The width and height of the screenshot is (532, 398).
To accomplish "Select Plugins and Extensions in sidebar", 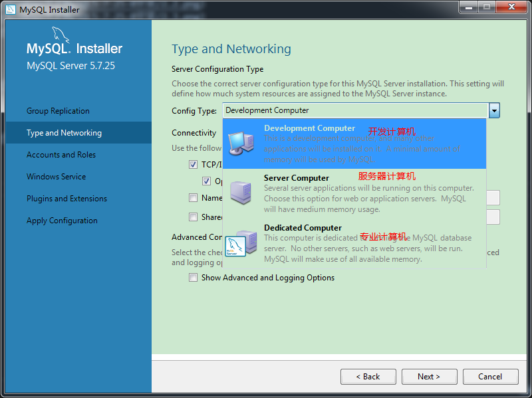I will tap(66, 199).
